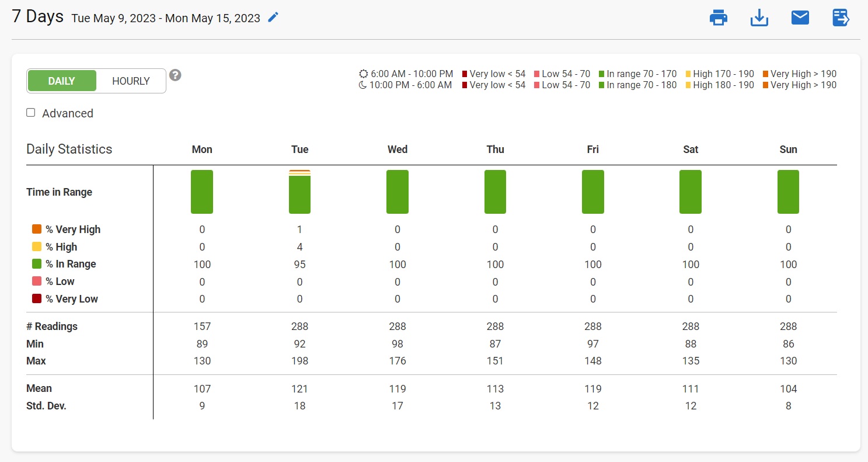
Task: Switch to the HOURLY view
Action: [131, 81]
